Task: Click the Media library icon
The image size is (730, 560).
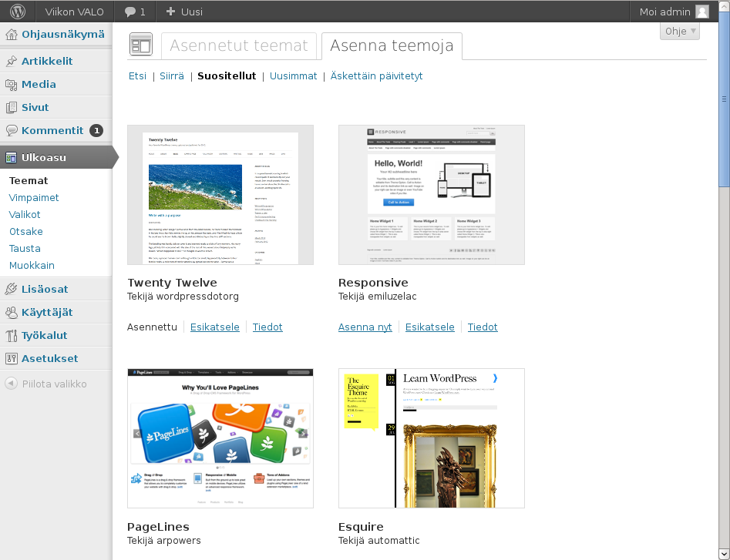Action: click(11, 84)
